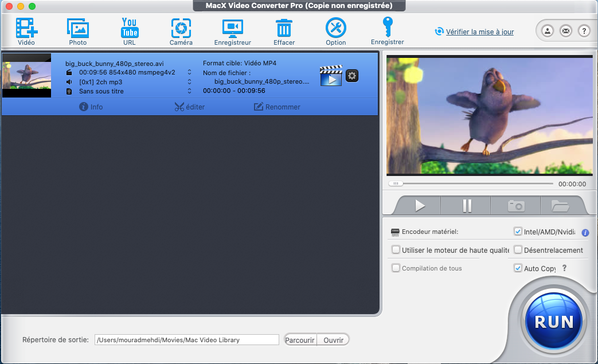Expand the audio track selector 2ch mp3
This screenshot has height=364, width=598.
click(189, 81)
